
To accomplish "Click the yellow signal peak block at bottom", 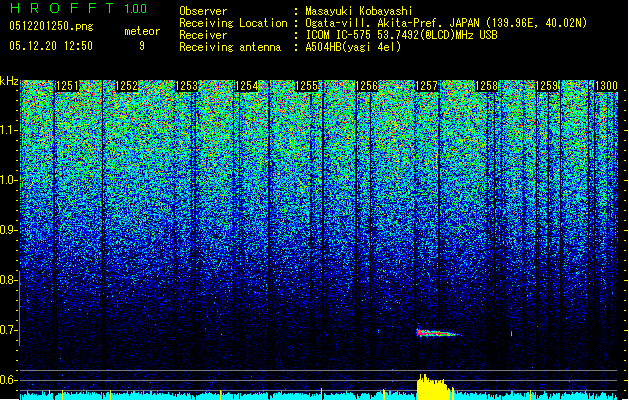I will point(435,388).
